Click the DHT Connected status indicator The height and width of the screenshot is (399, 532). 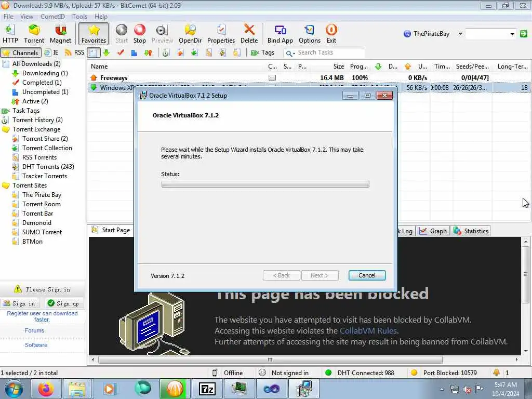(x=360, y=373)
